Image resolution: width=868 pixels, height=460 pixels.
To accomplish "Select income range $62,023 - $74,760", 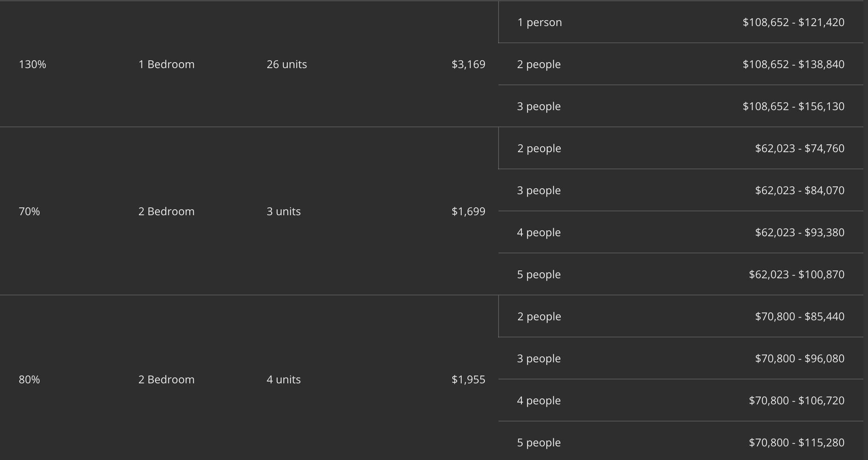I will coord(800,148).
